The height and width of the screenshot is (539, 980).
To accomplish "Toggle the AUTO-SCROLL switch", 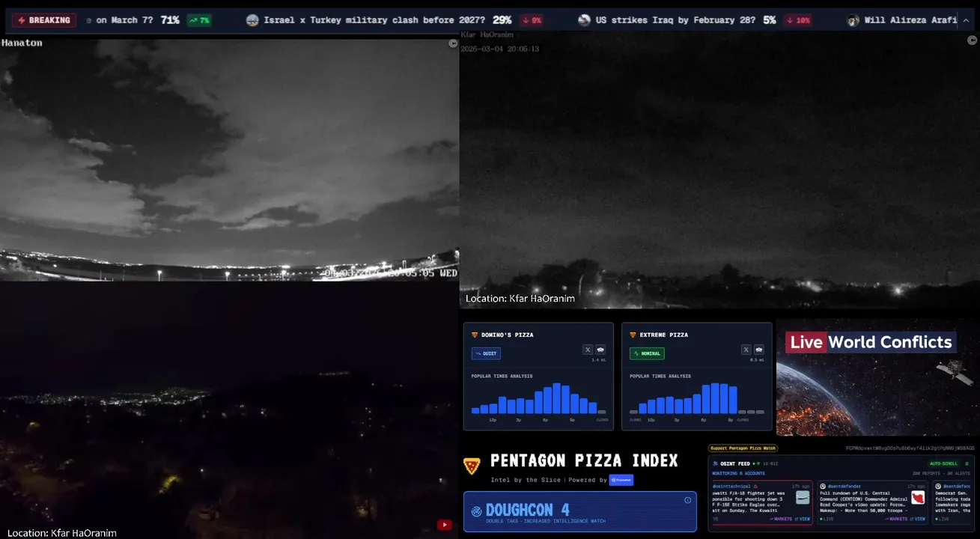I will 943,463.
